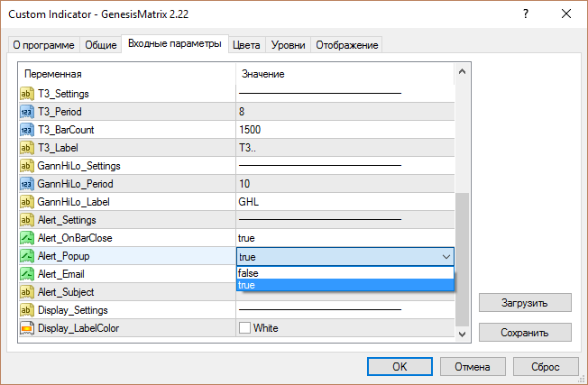The image size is (588, 385).
Task: Click the string icon beside Alert_Subject
Action: click(27, 291)
